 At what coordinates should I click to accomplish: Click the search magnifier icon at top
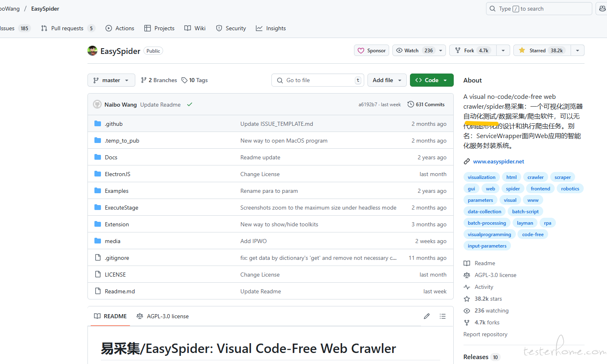click(x=493, y=9)
